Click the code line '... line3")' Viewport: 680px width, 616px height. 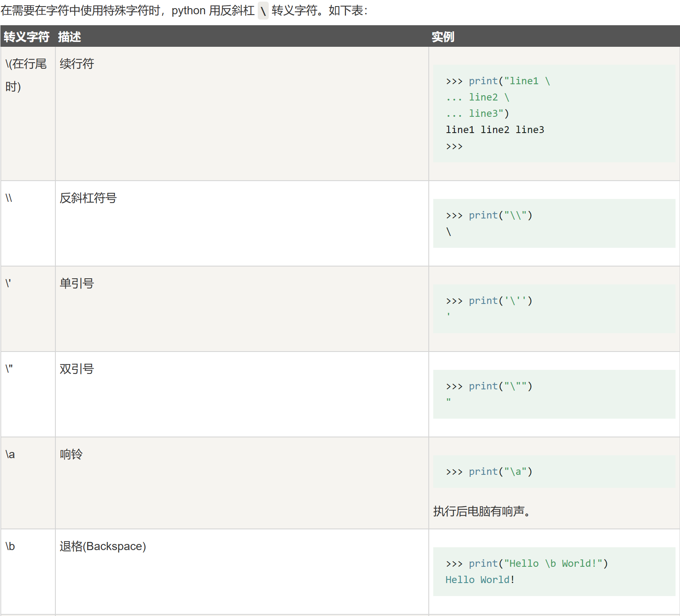click(478, 114)
